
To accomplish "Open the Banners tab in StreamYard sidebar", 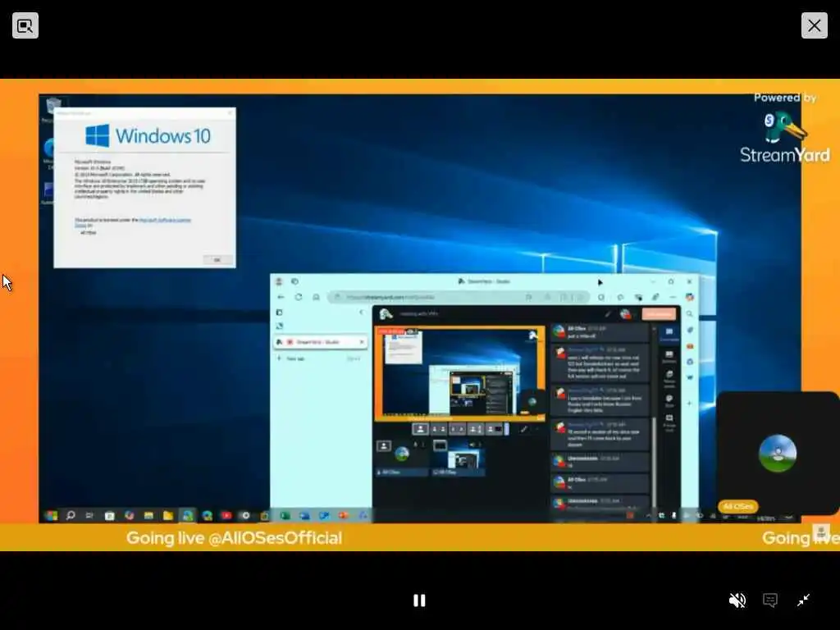I will click(669, 357).
